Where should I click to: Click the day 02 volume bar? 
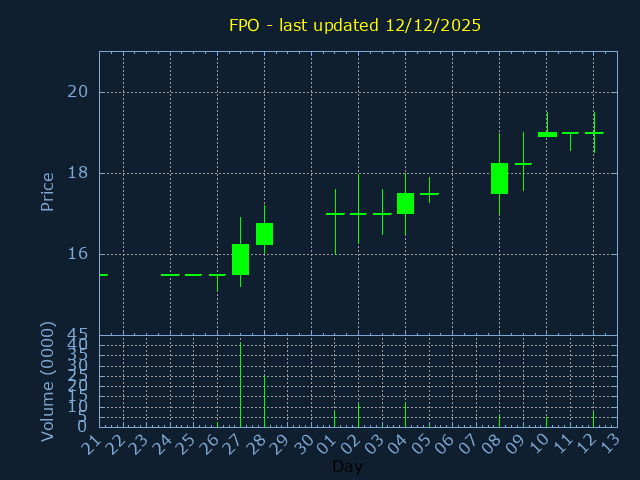[x=358, y=414]
